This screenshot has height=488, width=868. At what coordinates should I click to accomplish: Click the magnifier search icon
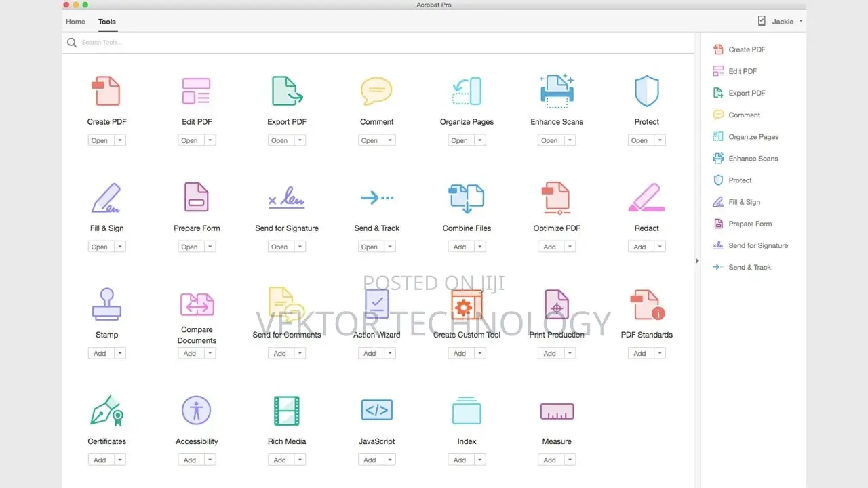coord(72,43)
